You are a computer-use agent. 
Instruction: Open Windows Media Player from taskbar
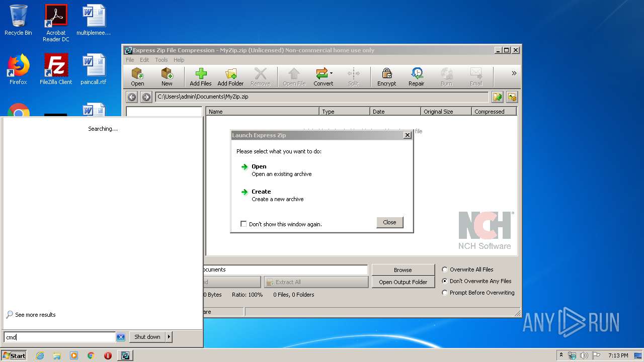pyautogui.click(x=74, y=355)
